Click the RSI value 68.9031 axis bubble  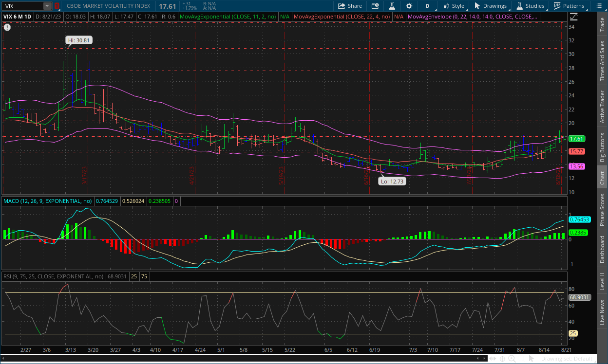coord(579,297)
